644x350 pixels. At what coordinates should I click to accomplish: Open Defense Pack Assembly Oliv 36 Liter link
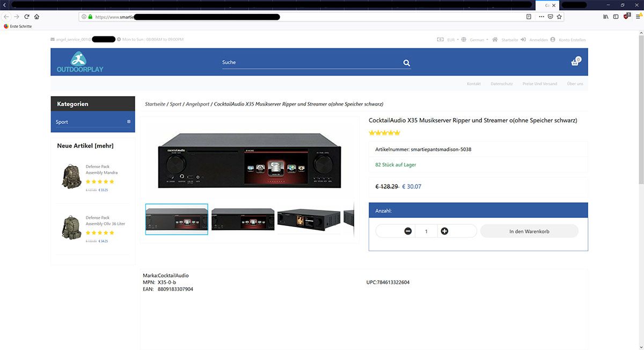105,221
